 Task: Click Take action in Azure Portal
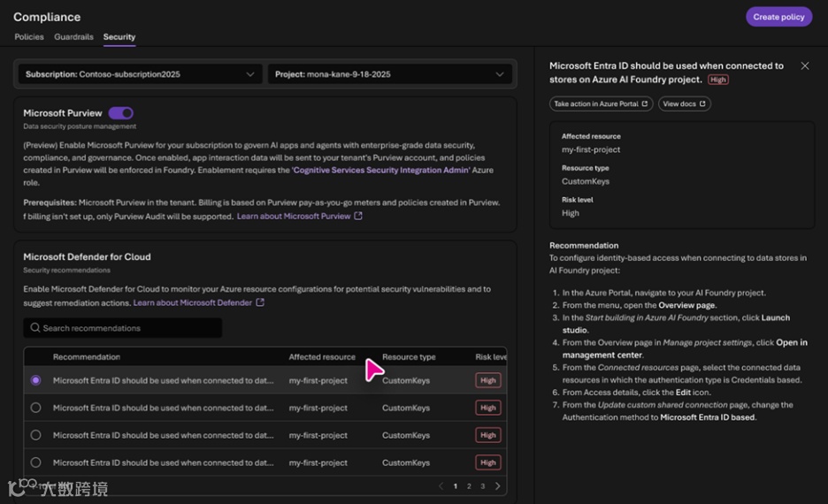click(x=600, y=103)
